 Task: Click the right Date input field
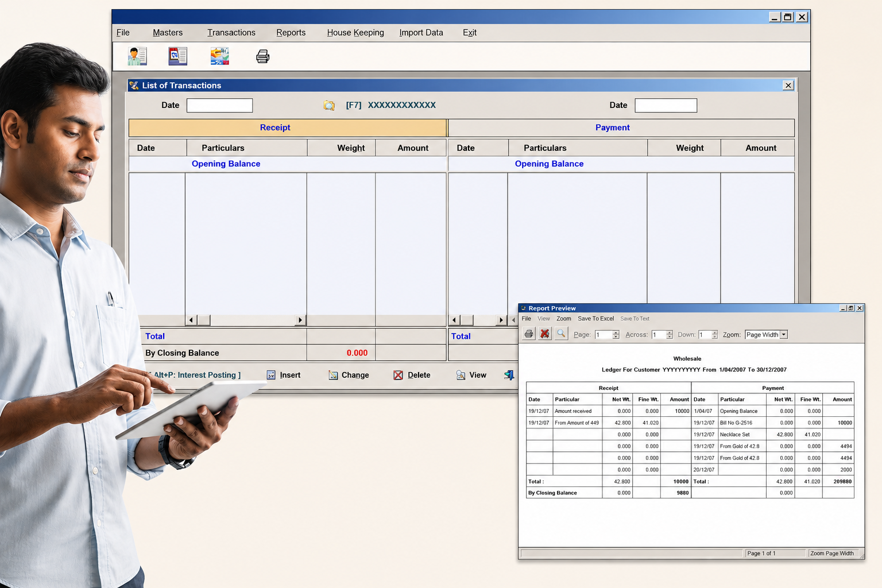[x=666, y=106]
